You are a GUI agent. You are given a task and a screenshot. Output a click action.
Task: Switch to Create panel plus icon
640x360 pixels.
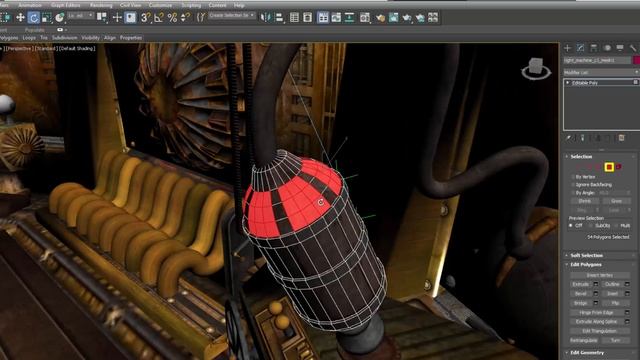coord(567,48)
